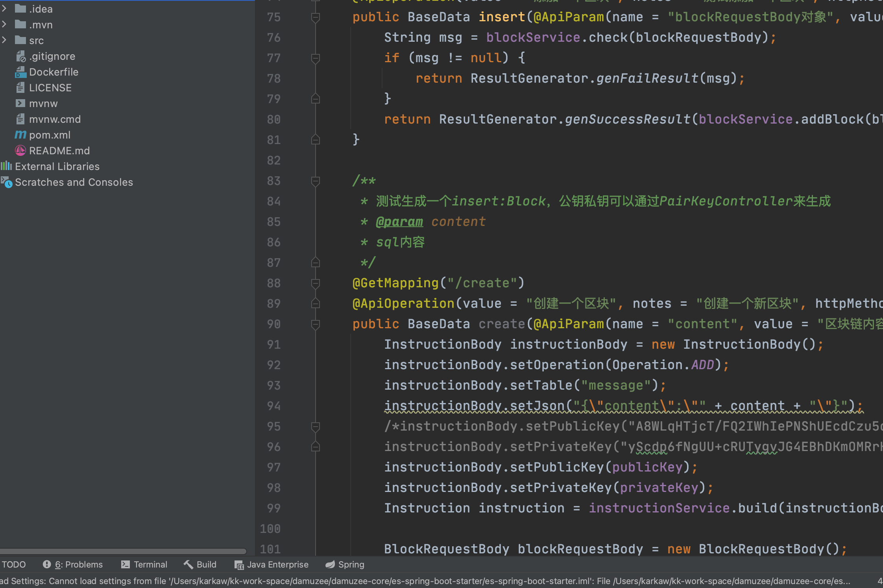
Task: Collapse annotations fold at line 88
Action: (316, 283)
